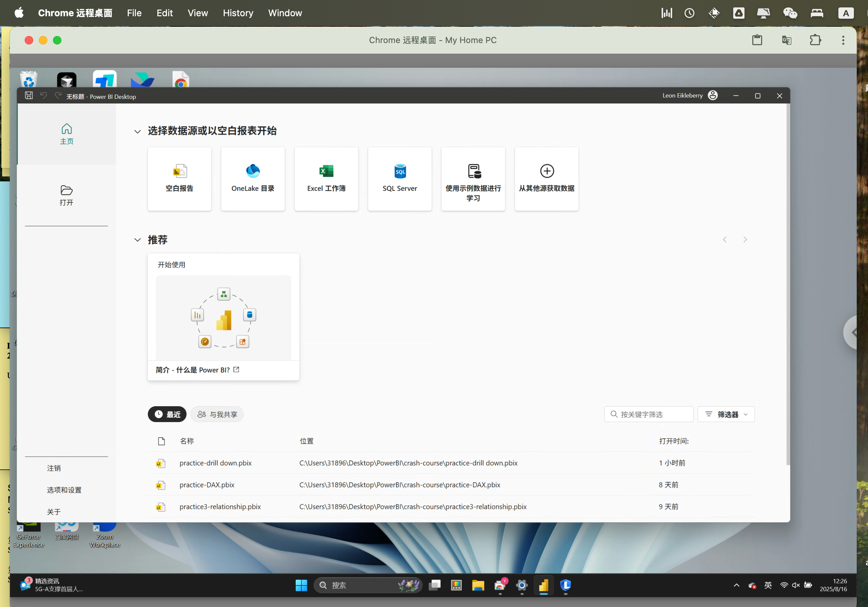Screen dimensions: 868x607
Task: Open practice-drill down.pbix file
Action: point(216,463)
